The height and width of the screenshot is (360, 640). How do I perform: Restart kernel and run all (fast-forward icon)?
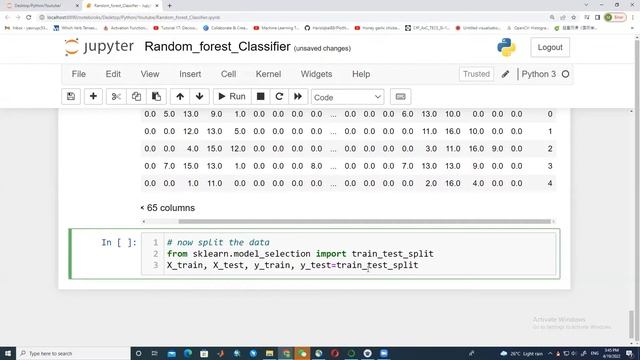[298, 97]
